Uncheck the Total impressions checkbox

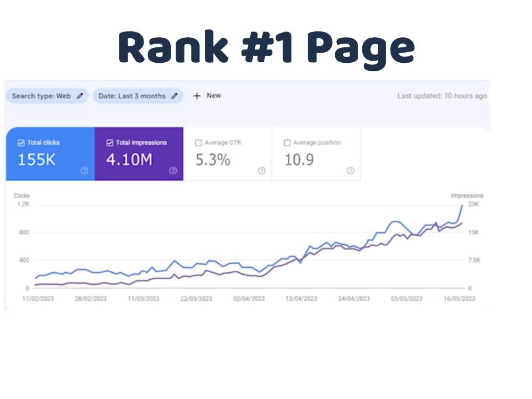coord(110,143)
